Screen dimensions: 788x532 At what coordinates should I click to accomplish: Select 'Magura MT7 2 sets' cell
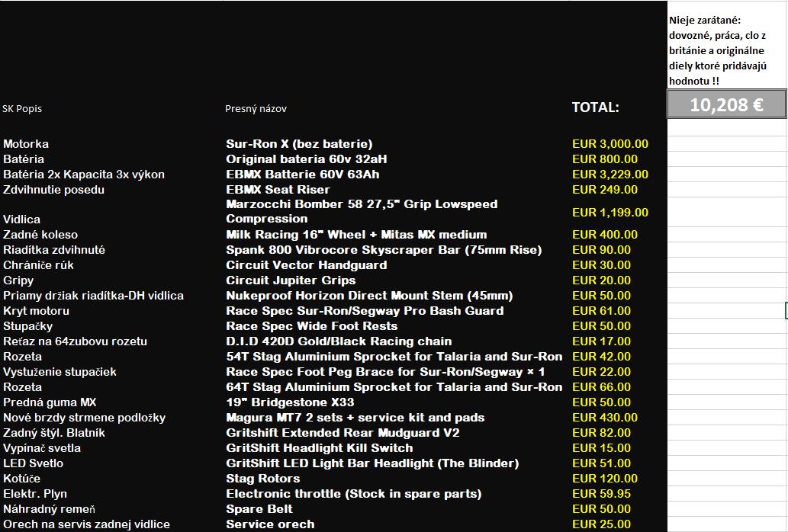click(355, 418)
